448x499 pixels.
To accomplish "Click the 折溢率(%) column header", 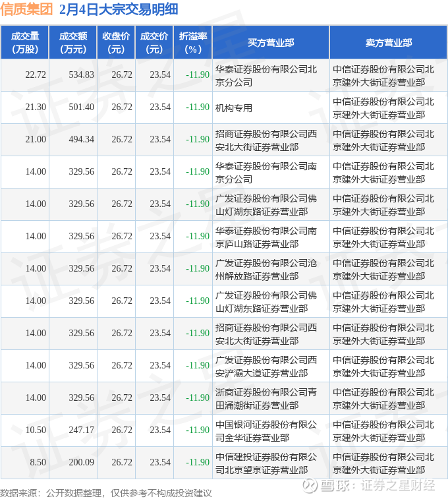I will [x=193, y=43].
